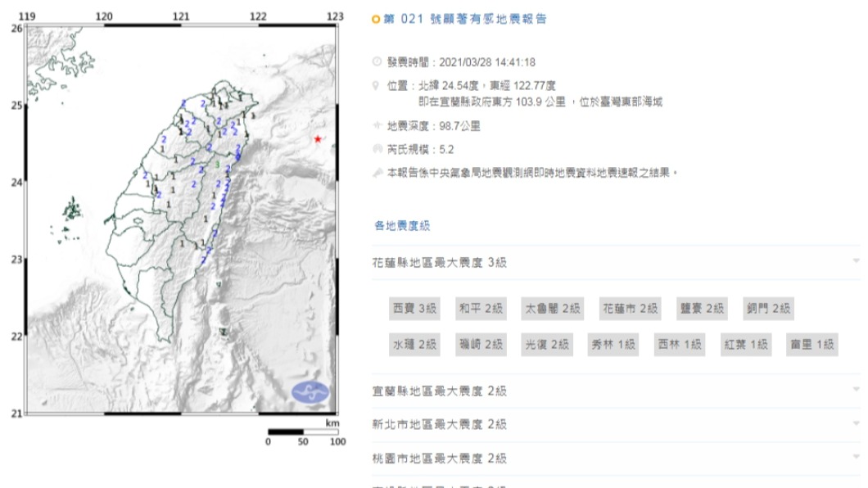The image size is (868, 488).
Task: Click the km scale bar below the map
Action: click(303, 432)
